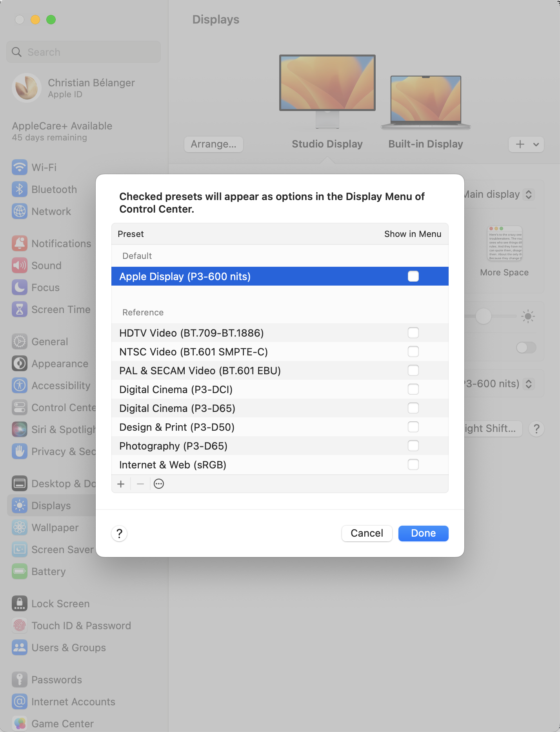Check Internet & Web (sRGB) checkbox
Screen dimensions: 560x732
pos(413,465)
